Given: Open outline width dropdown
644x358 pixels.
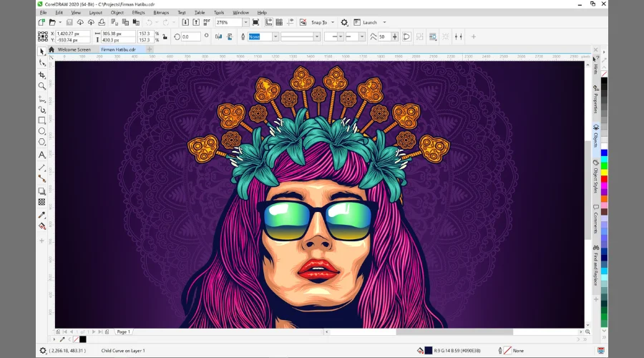Looking at the screenshot, I should [275, 37].
